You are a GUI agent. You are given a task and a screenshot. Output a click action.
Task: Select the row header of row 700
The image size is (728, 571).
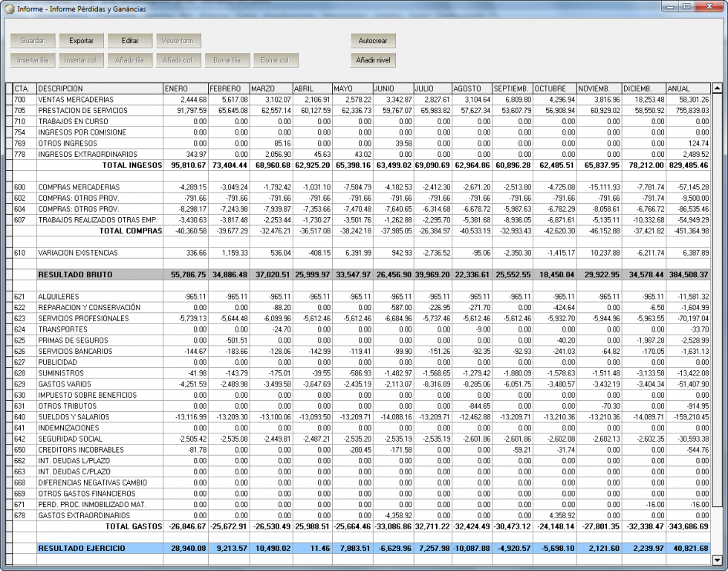click(9, 100)
